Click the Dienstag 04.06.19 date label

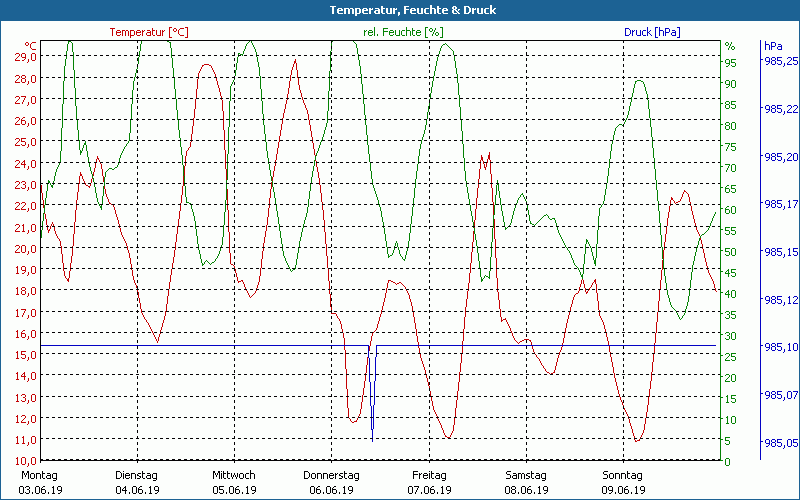(137, 482)
